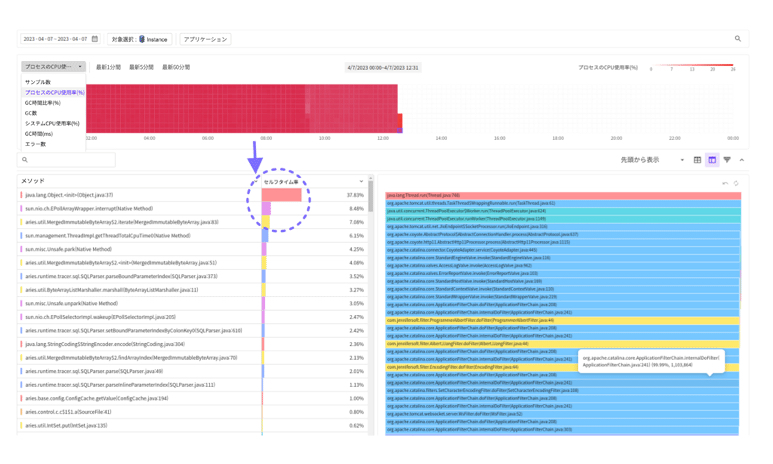Select サンプル数 from the metric list
Image resolution: width=773 pixels, height=464 pixels.
click(x=38, y=82)
